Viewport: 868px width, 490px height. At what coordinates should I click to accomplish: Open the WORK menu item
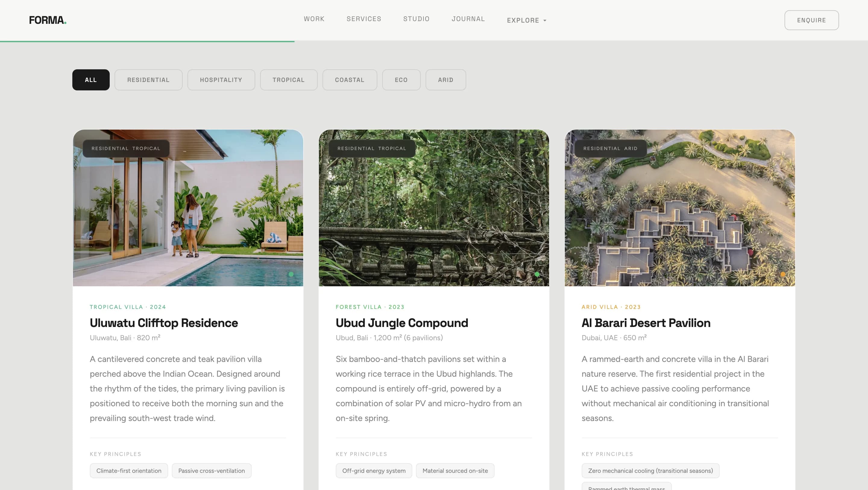point(314,19)
